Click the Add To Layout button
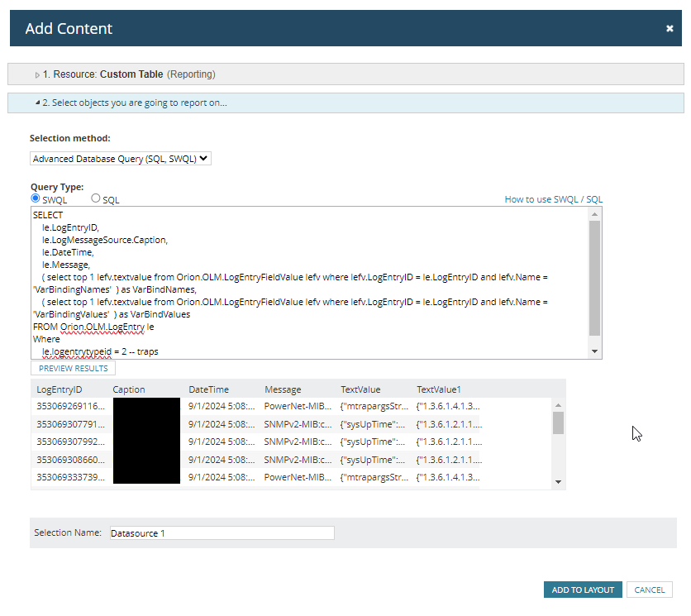 pos(583,590)
